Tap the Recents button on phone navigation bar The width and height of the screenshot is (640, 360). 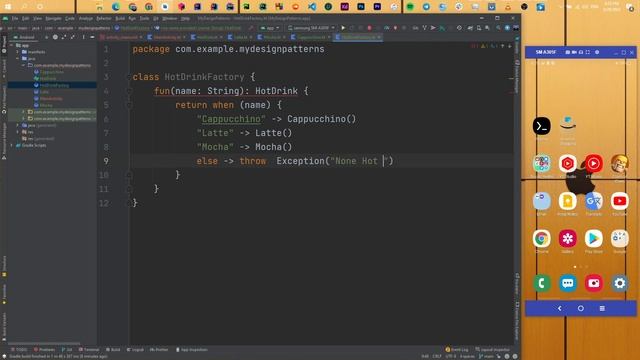coord(602,309)
